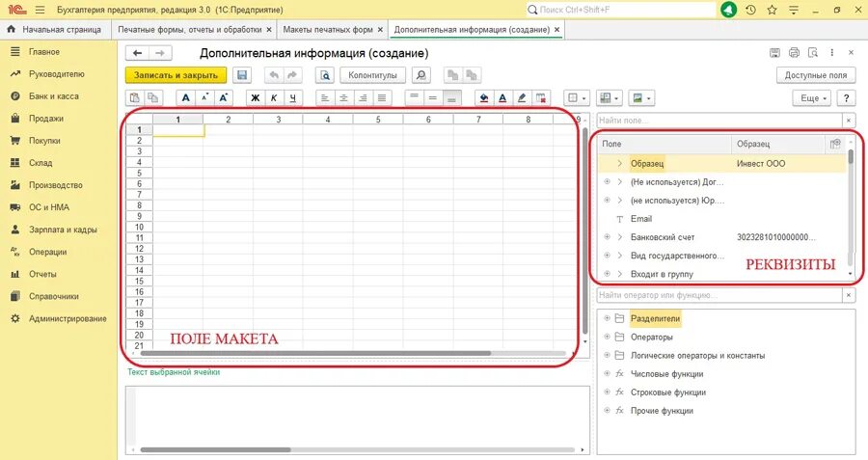
Task: Click the Redo arrow icon
Action: click(x=292, y=74)
